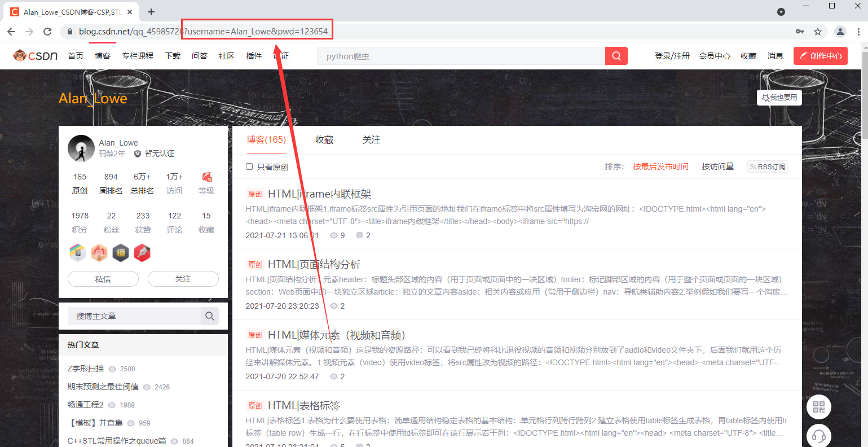Click the bookmark star in the address bar
This screenshot has height=447, width=868.
tap(819, 32)
